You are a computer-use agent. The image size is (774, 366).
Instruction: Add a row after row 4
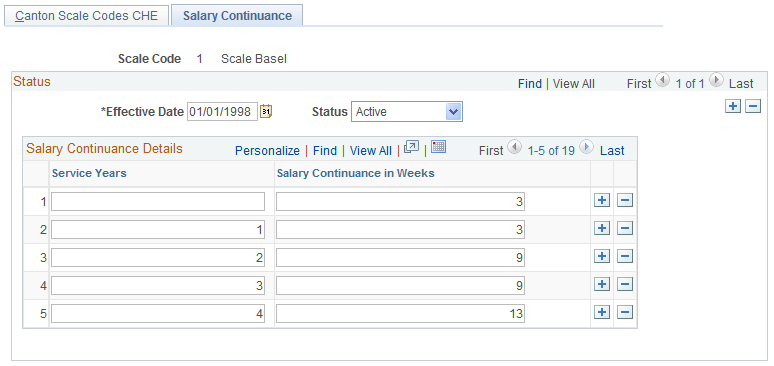(x=602, y=285)
